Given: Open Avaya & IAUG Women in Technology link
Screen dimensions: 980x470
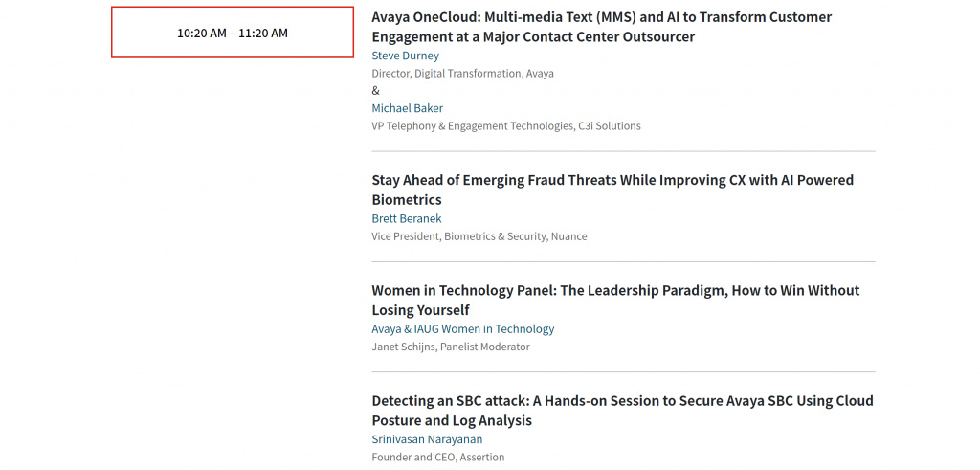Looking at the screenshot, I should point(462,328).
